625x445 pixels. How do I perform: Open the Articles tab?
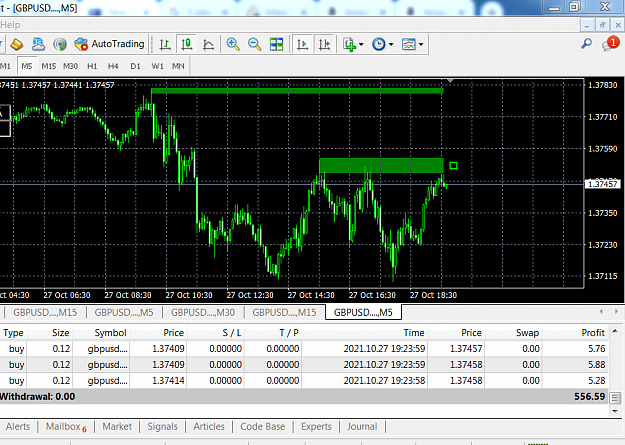click(209, 427)
